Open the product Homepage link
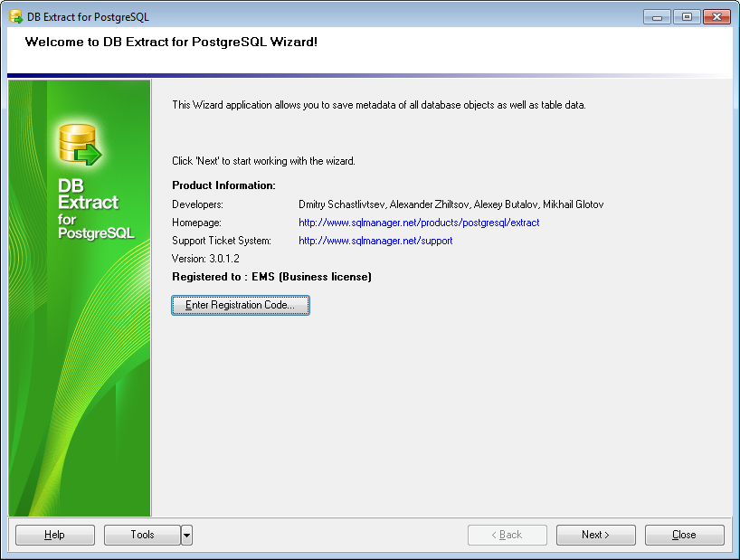This screenshot has width=740, height=560. [x=419, y=223]
